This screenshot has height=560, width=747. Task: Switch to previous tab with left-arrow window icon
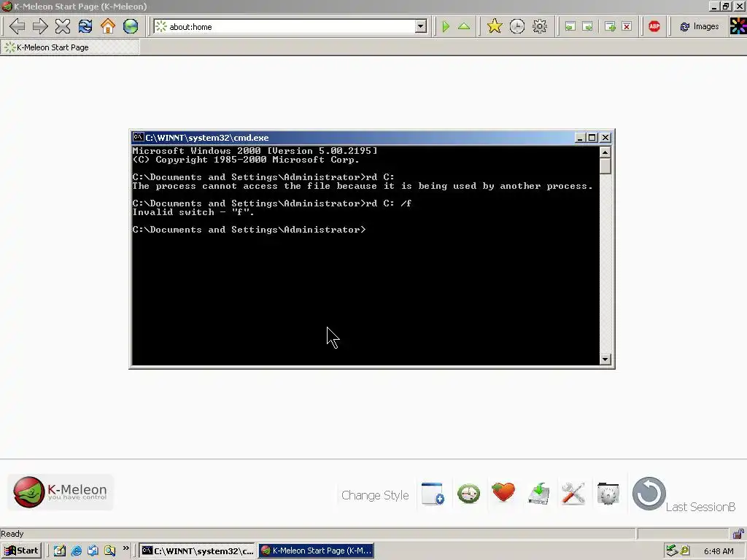[570, 27]
